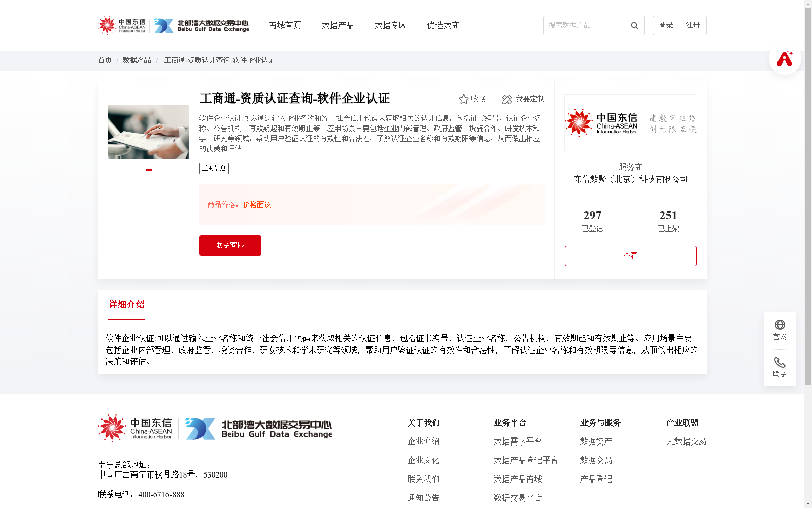
Task: Open footer link 数据交易平台
Action: [x=518, y=498]
